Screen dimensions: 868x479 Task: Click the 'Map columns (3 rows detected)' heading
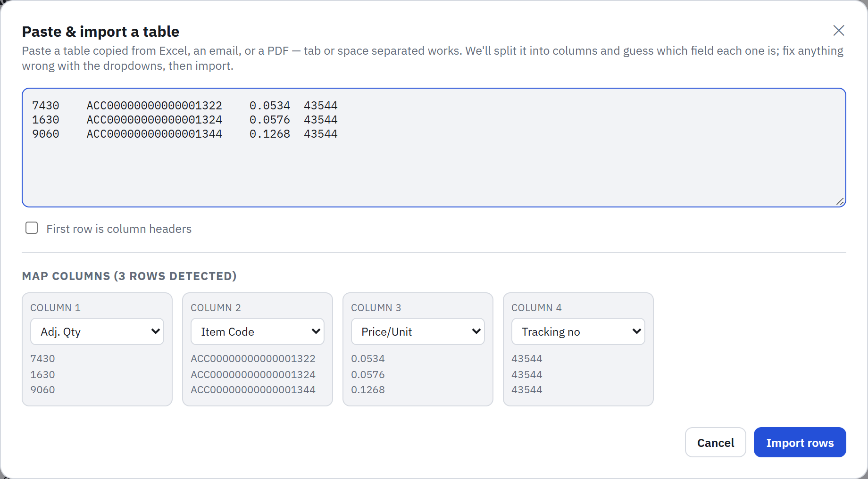[129, 276]
